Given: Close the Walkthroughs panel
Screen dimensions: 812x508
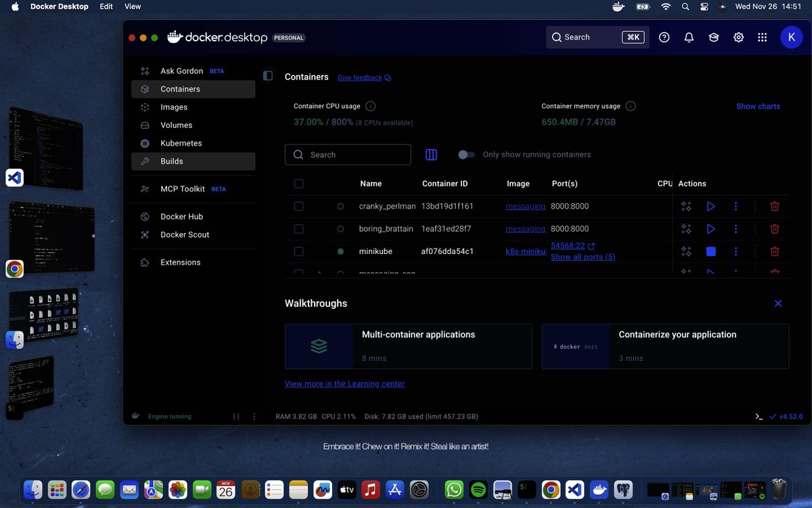Looking at the screenshot, I should point(778,303).
